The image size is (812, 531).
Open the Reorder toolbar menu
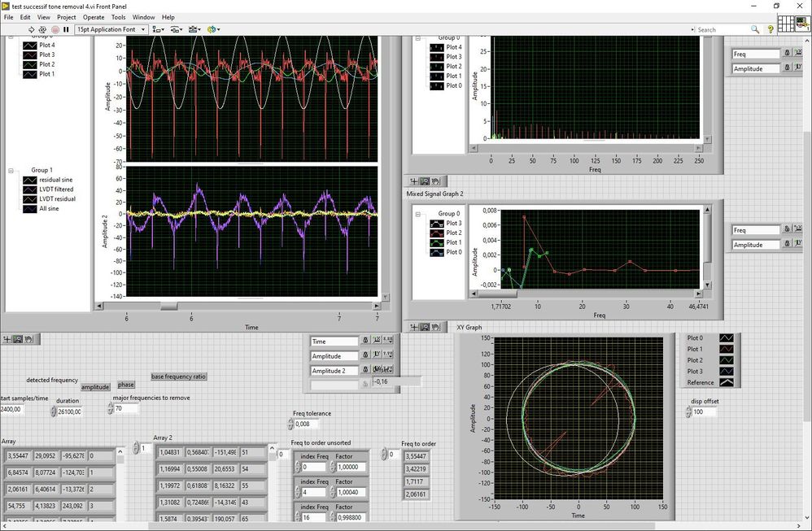213,29
